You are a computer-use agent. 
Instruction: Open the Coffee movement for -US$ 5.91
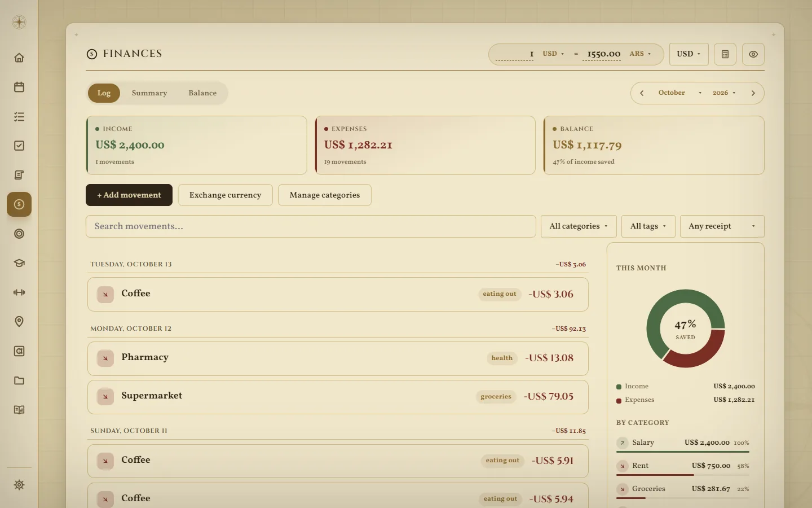(338, 461)
